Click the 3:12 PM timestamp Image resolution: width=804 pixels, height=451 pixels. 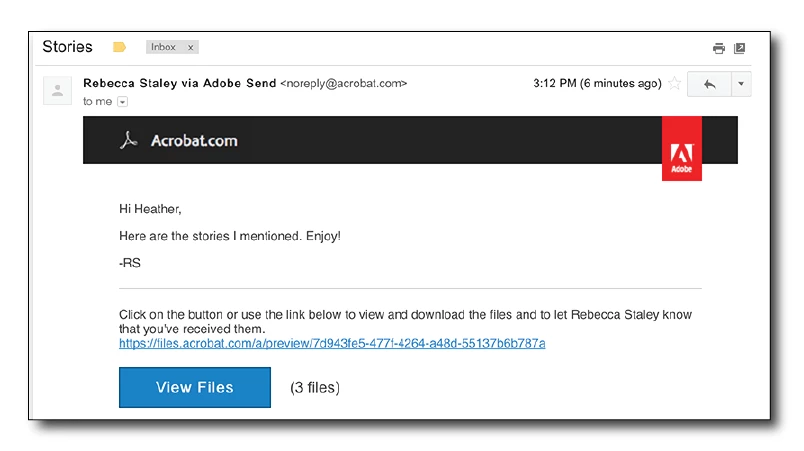point(597,84)
